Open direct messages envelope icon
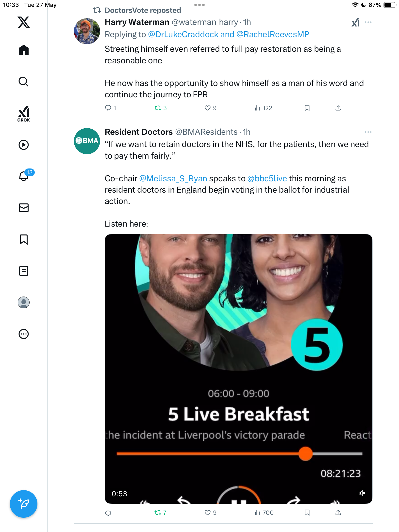This screenshot has width=399, height=532. pos(24,208)
